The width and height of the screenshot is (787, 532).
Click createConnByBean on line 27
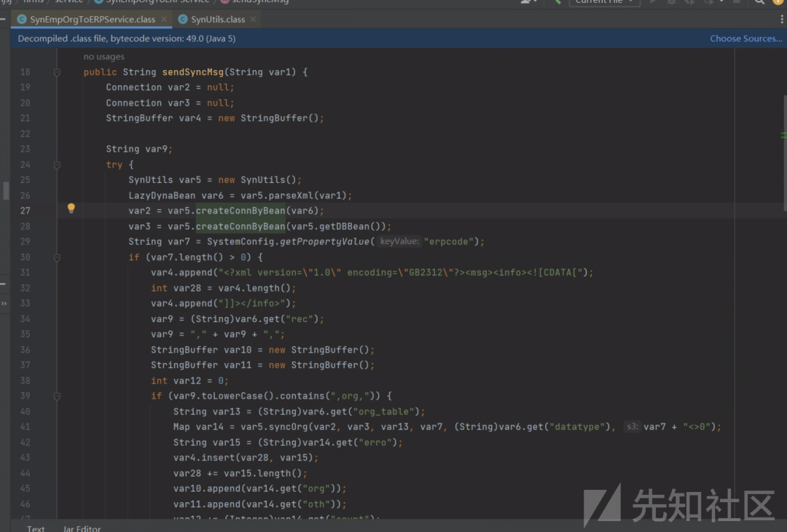pos(240,211)
